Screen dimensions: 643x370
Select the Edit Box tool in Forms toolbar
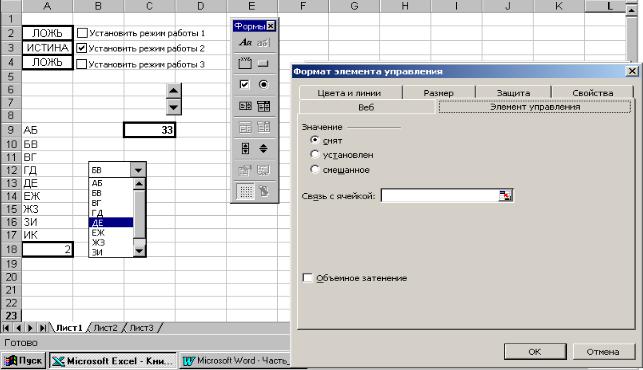[264, 42]
